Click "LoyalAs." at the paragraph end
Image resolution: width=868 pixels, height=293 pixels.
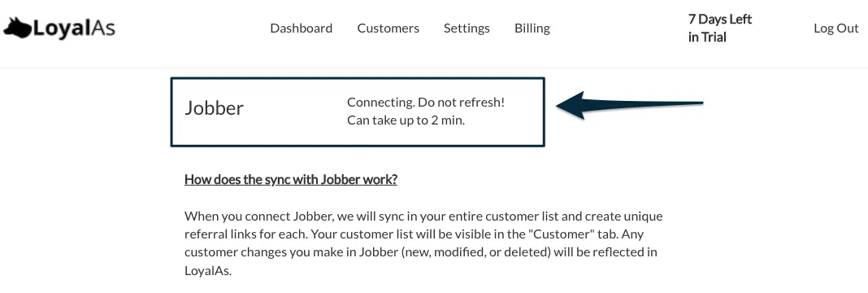tap(207, 271)
